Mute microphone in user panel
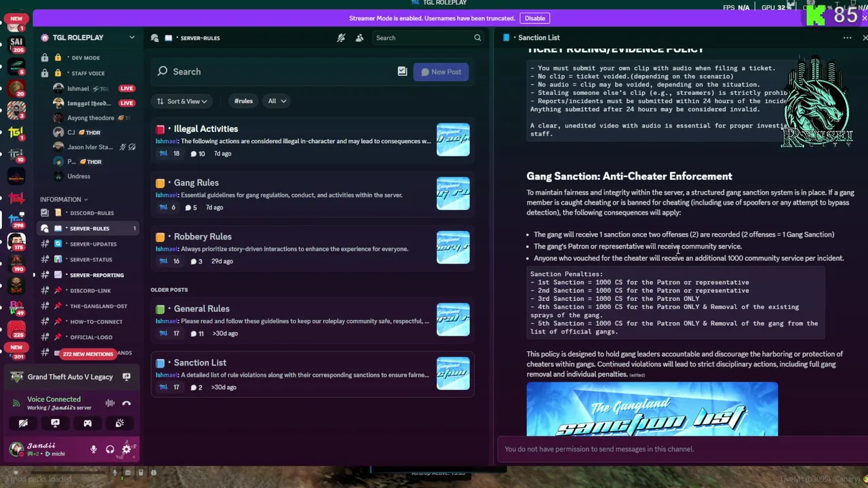This screenshot has height=488, width=868. pyautogui.click(x=94, y=449)
